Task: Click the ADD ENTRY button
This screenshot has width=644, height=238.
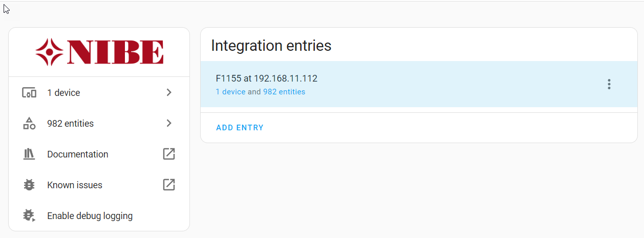Action: (240, 128)
